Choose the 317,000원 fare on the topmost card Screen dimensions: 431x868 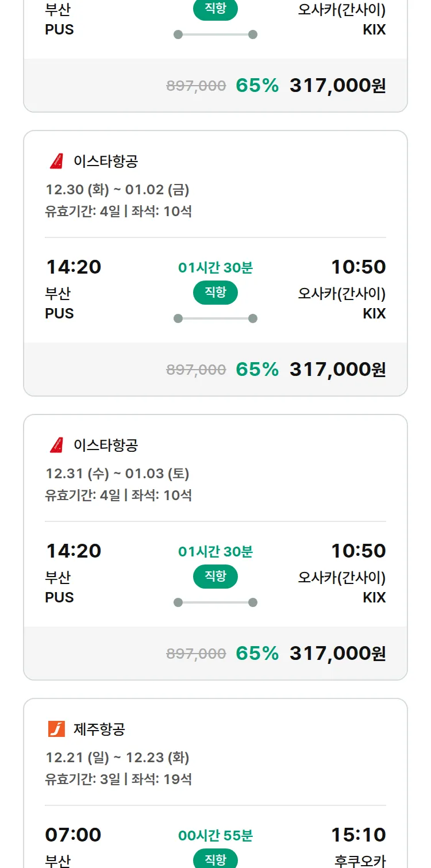point(337,86)
